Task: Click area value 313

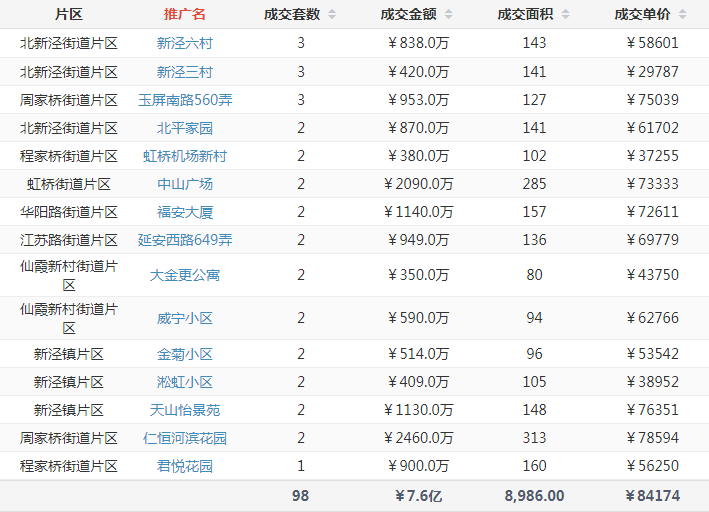Action: (534, 438)
